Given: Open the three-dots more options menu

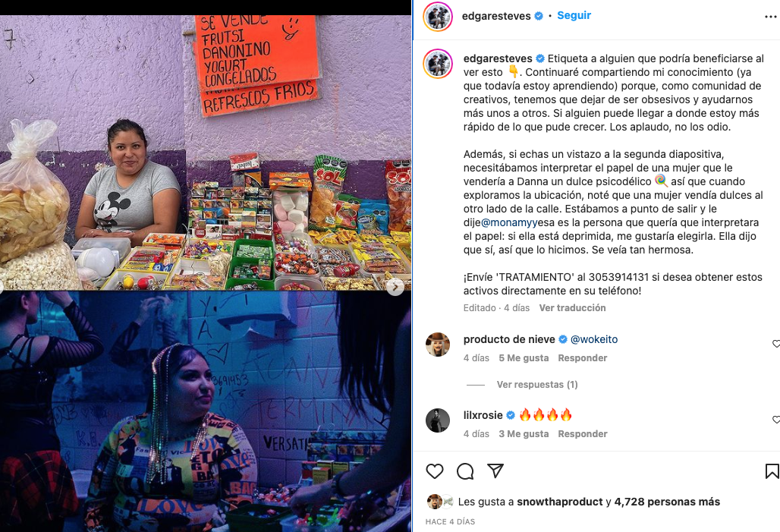Looking at the screenshot, I should (x=770, y=17).
